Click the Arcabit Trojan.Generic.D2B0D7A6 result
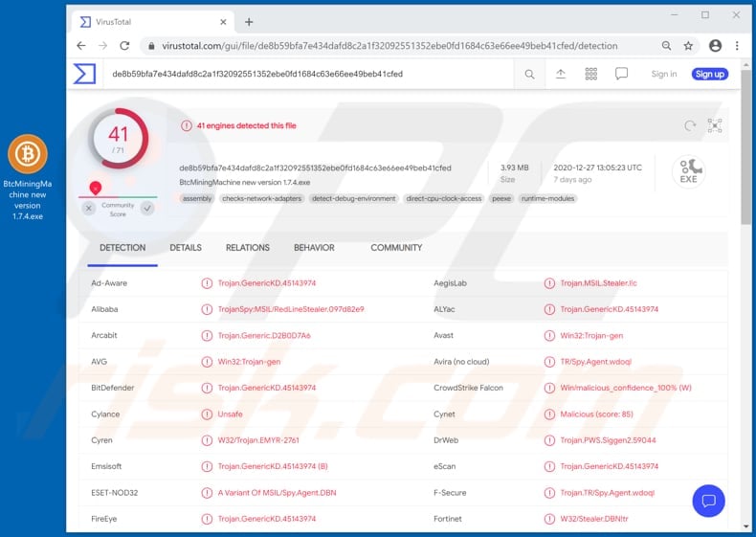Screen dimensions: 756x537 coord(264,335)
